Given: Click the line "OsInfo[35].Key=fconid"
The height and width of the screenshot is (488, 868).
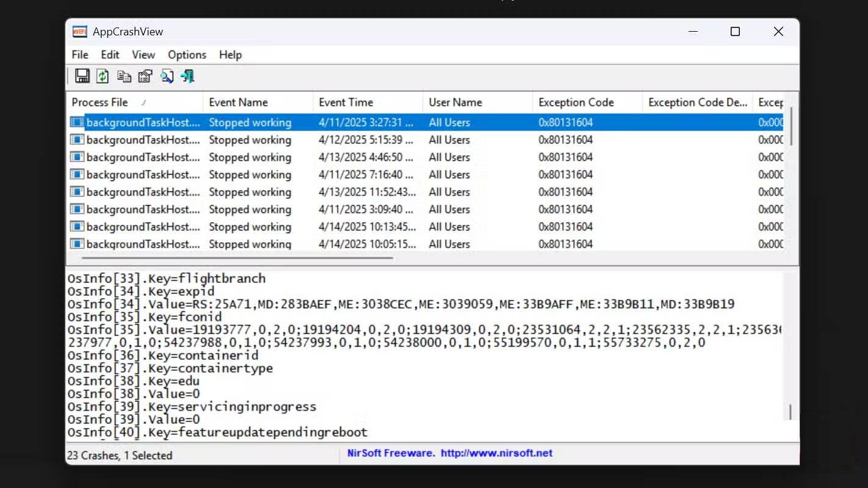Looking at the screenshot, I should tap(145, 317).
